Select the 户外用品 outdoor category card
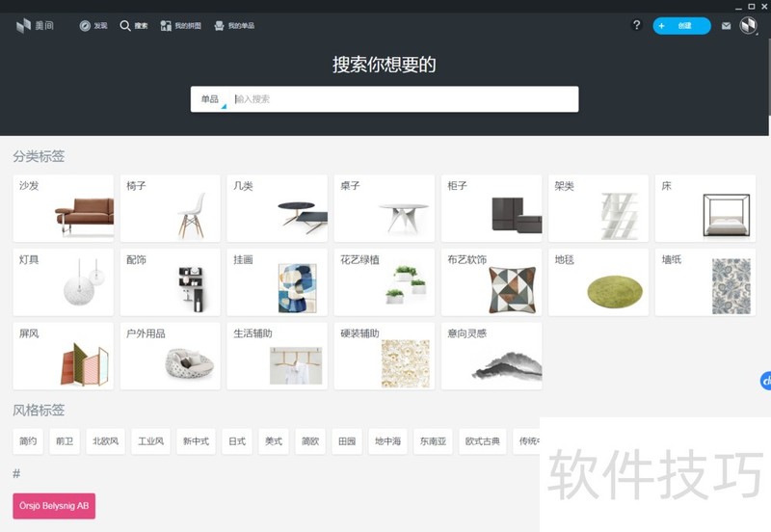The width and height of the screenshot is (771, 532). click(171, 356)
